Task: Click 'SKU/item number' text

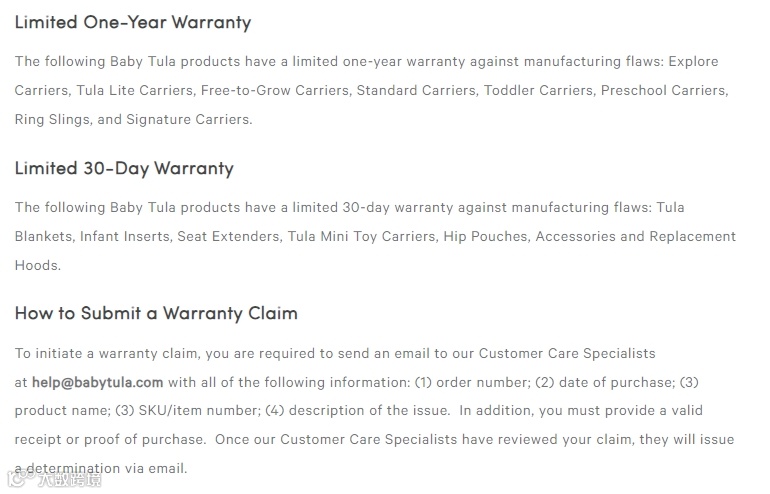Action: pyautogui.click(x=199, y=411)
